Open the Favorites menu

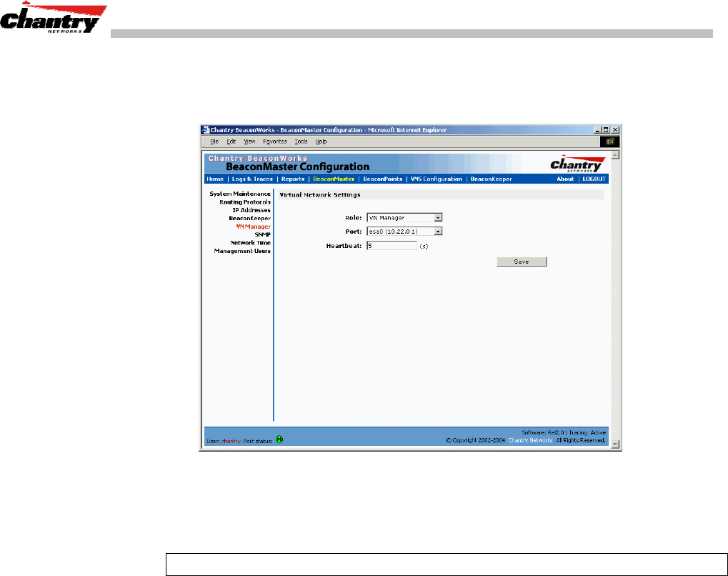[275, 141]
